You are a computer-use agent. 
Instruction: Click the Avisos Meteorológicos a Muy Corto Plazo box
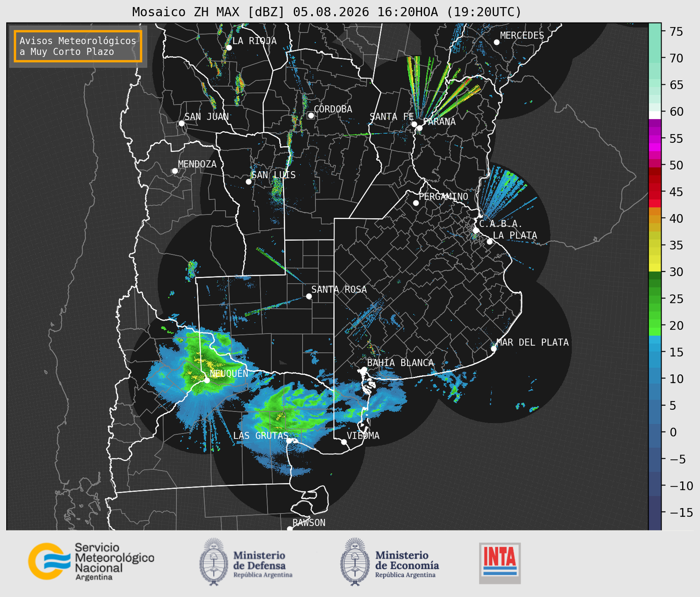(78, 46)
